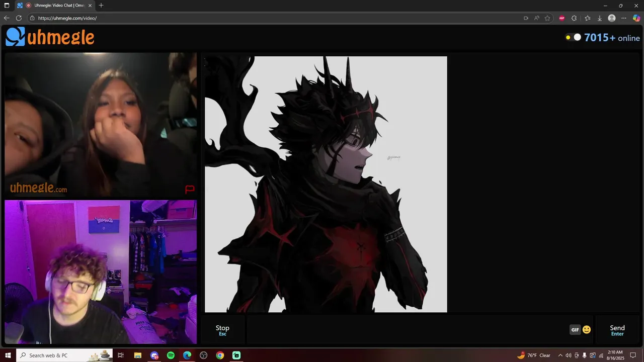Click the Uhmegle logo in header
The width and height of the screenshot is (644, 362).
[50, 37]
